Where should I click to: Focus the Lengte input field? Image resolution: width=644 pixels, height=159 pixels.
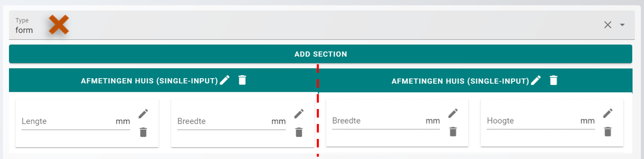pos(67,122)
